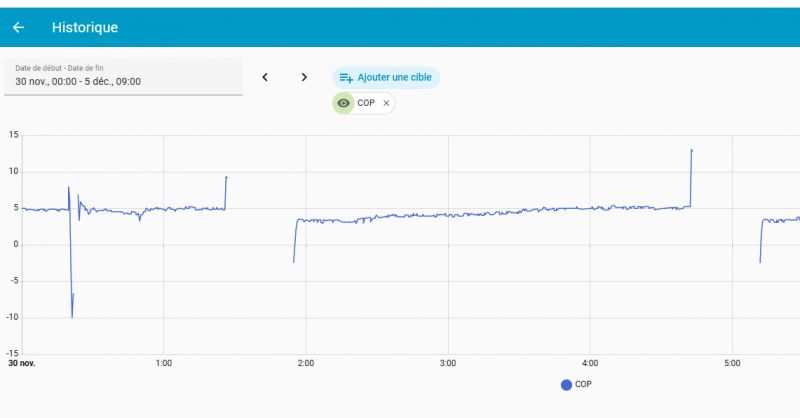Click the chart dip at minus 10
Image resolution: width=800 pixels, height=418 pixels.
pos(72,316)
